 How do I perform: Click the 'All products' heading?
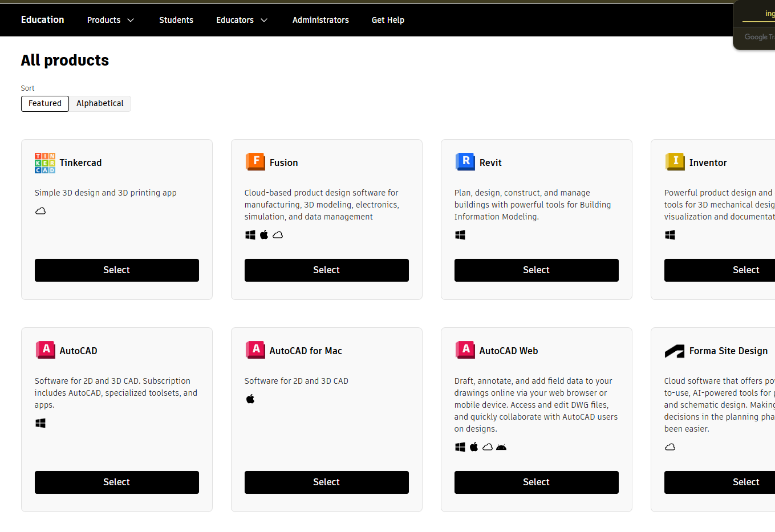(65, 60)
